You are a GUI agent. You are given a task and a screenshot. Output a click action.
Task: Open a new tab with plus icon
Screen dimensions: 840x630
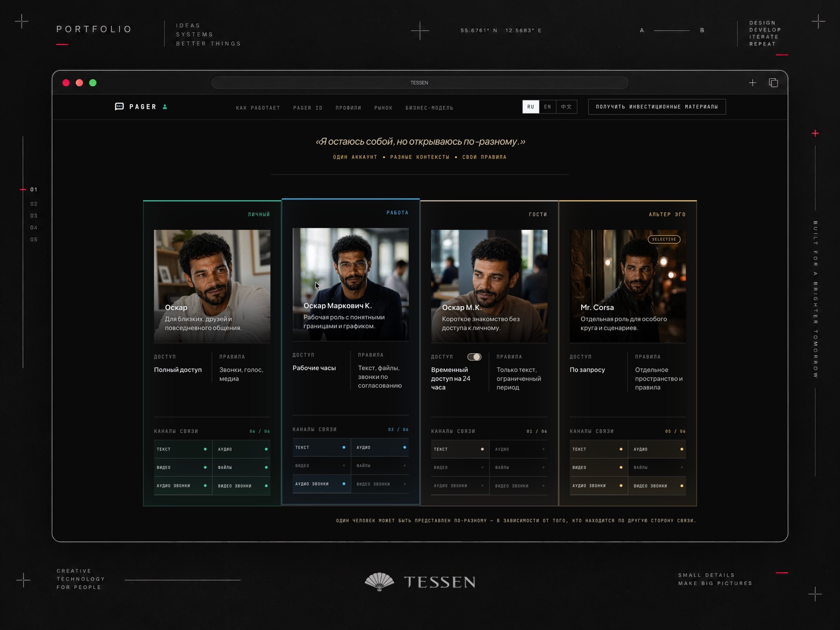pos(752,83)
